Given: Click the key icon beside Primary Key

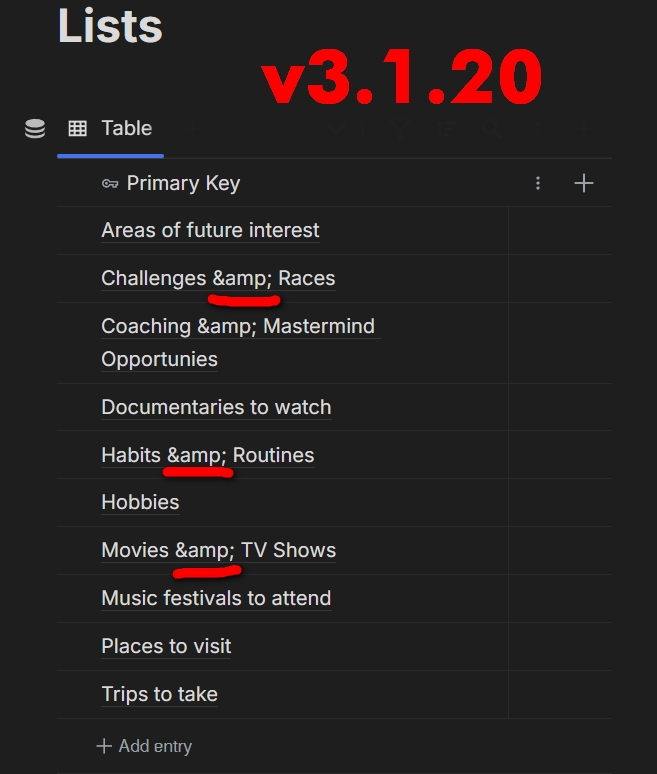Looking at the screenshot, I should tap(110, 184).
